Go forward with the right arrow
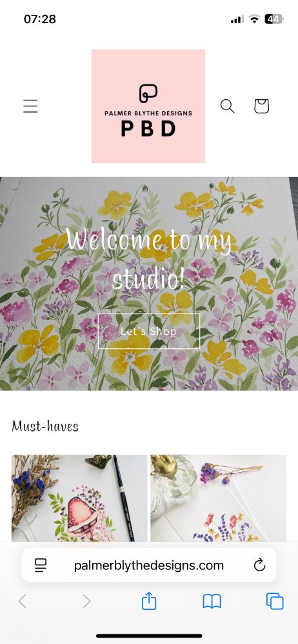The width and height of the screenshot is (298, 644). click(x=86, y=601)
